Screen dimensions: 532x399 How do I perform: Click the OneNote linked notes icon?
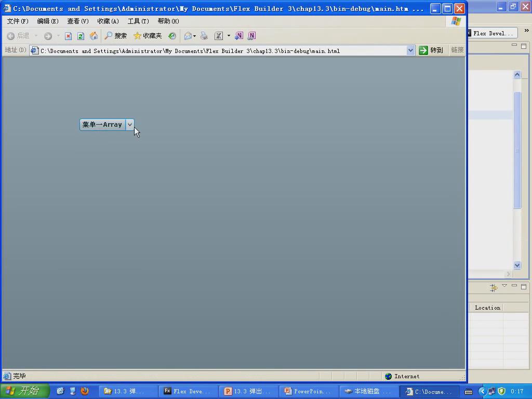point(252,36)
